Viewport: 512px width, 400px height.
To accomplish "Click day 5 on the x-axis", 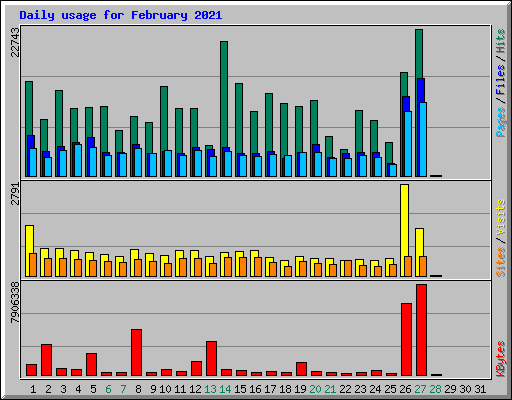I will pos(93,389).
